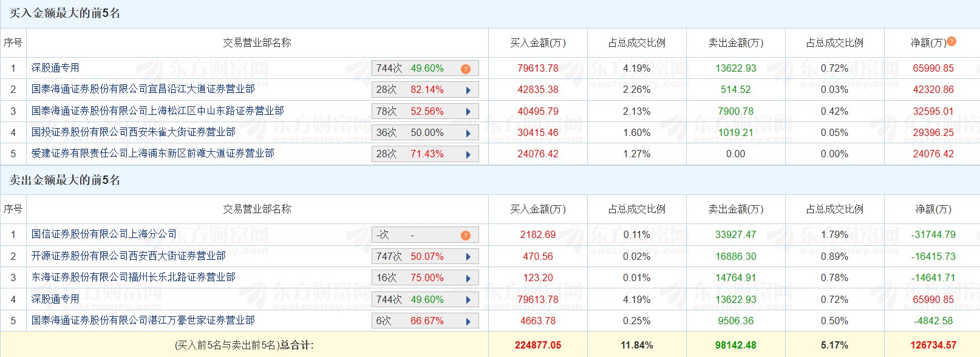Click 交易营业部名称 header in top table
Viewport: 980px width, 357px height.
pyautogui.click(x=257, y=43)
